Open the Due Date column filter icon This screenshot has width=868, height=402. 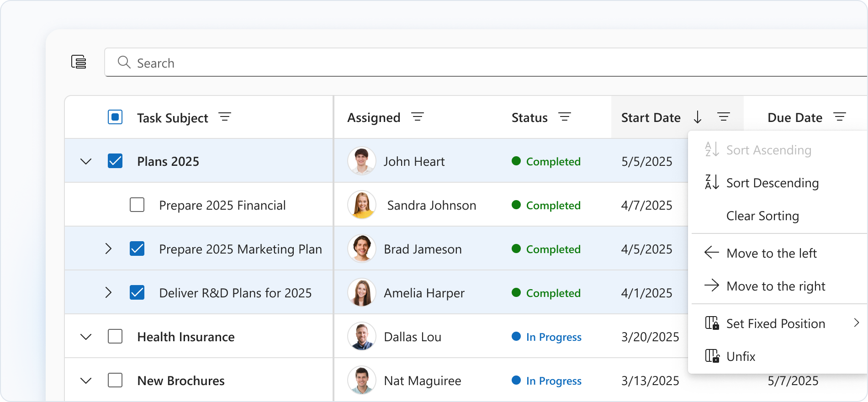[x=840, y=117]
